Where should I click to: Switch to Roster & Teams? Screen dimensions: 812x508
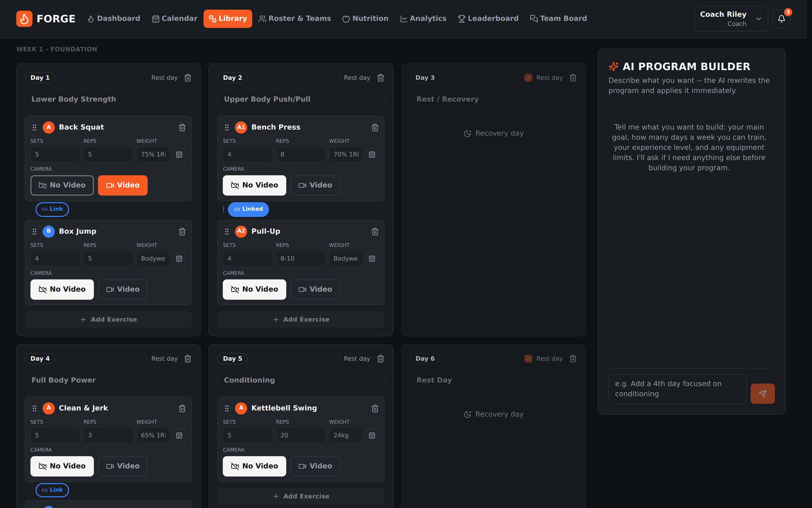pos(295,19)
